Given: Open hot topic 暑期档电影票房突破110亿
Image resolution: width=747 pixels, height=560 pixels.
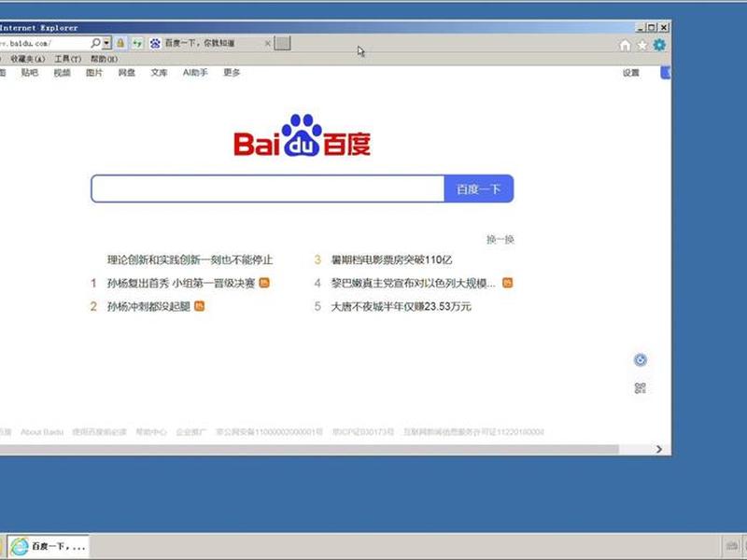Looking at the screenshot, I should (391, 260).
